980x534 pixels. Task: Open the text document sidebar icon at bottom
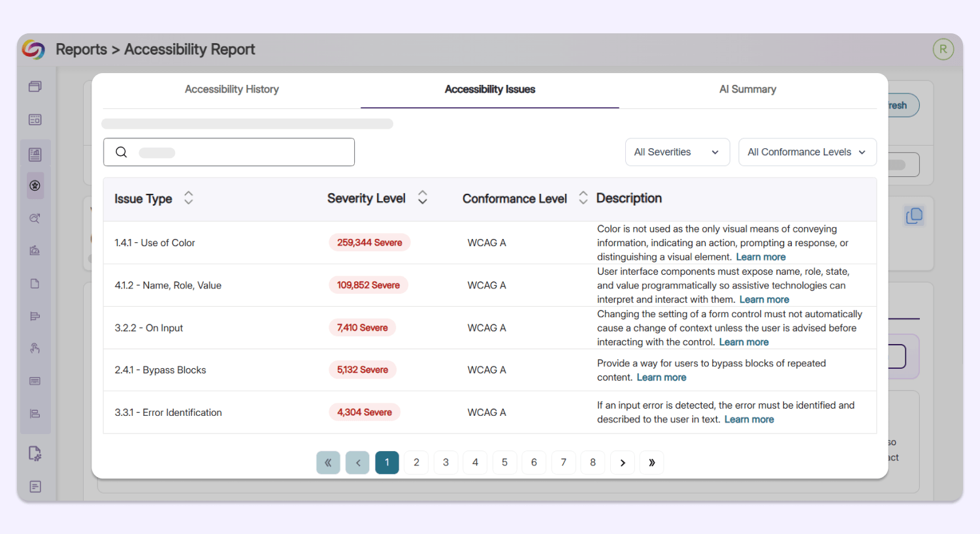(x=35, y=487)
